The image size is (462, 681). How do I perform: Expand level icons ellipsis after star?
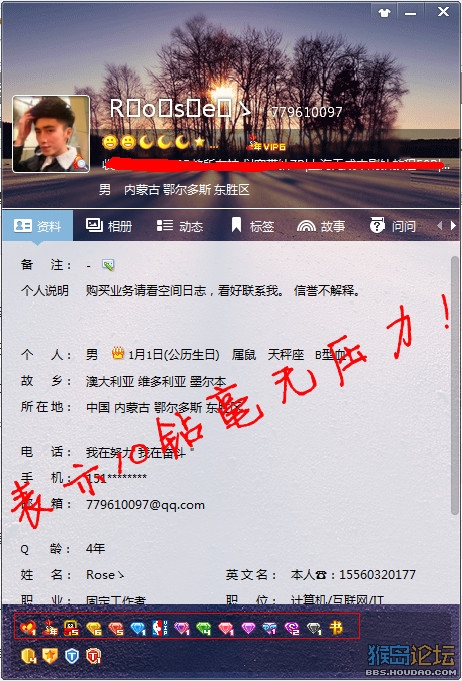pyautogui.click(x=214, y=143)
